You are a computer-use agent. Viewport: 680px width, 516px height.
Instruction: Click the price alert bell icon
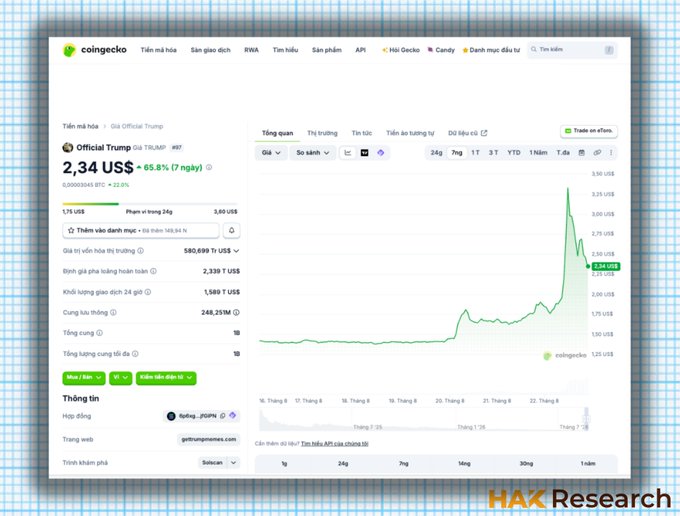click(232, 230)
